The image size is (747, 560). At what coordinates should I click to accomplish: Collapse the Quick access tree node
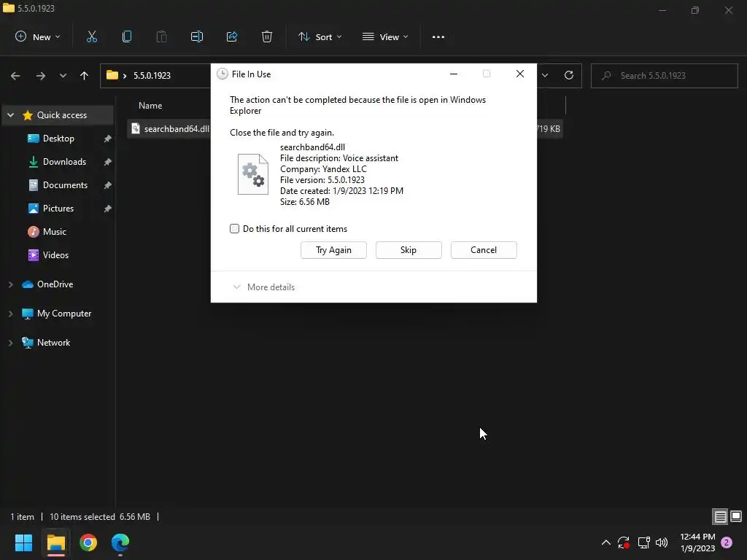coord(10,115)
